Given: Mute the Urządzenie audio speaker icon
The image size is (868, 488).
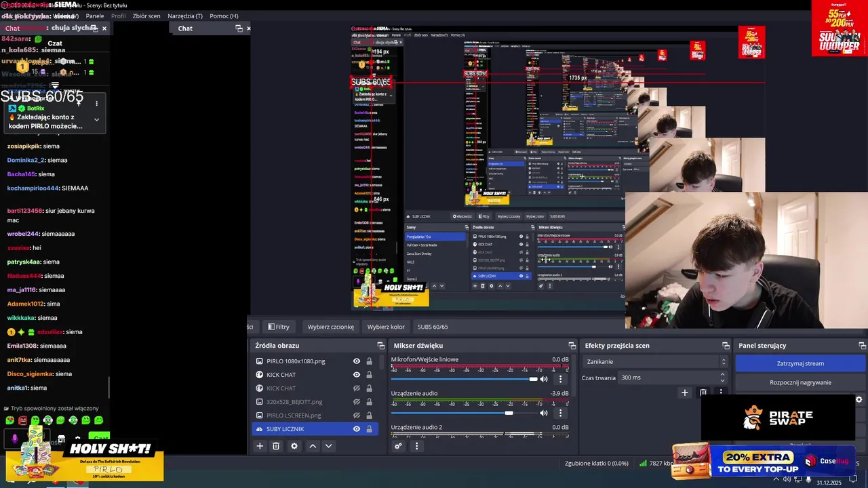Looking at the screenshot, I should [x=544, y=413].
